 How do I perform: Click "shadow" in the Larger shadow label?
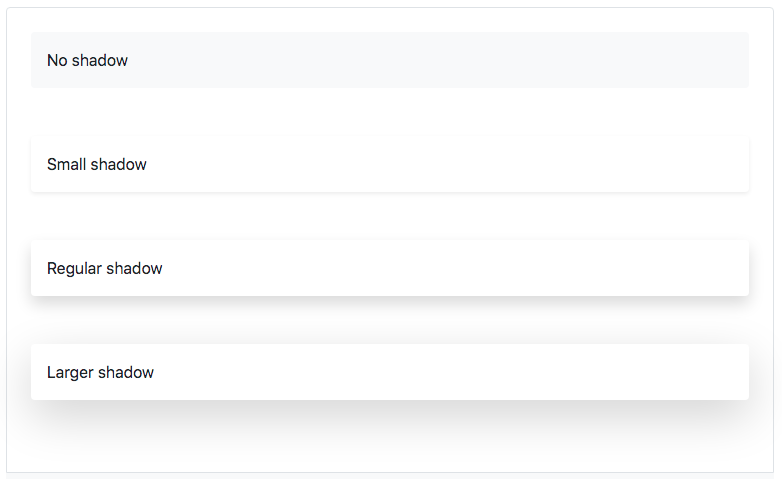pos(127,372)
